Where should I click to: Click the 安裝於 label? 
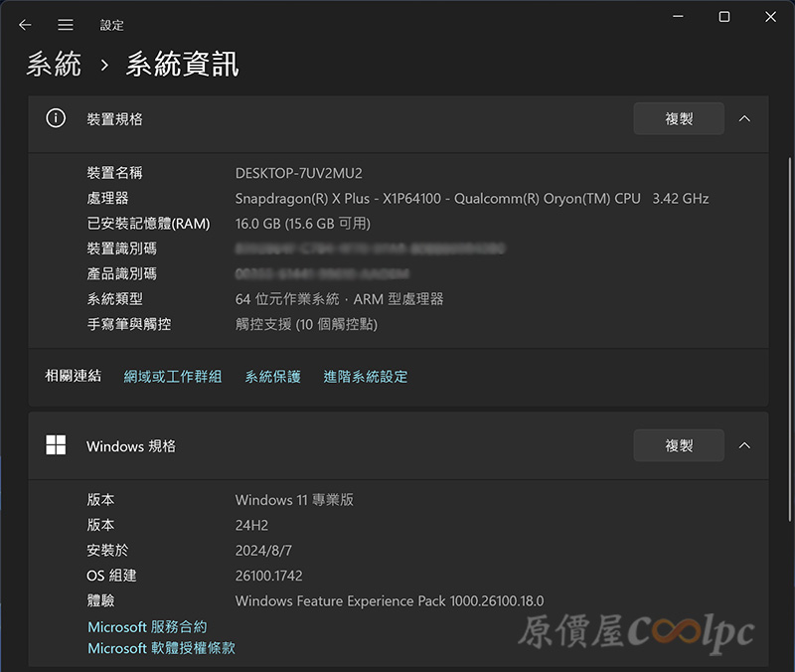pyautogui.click(x=107, y=550)
